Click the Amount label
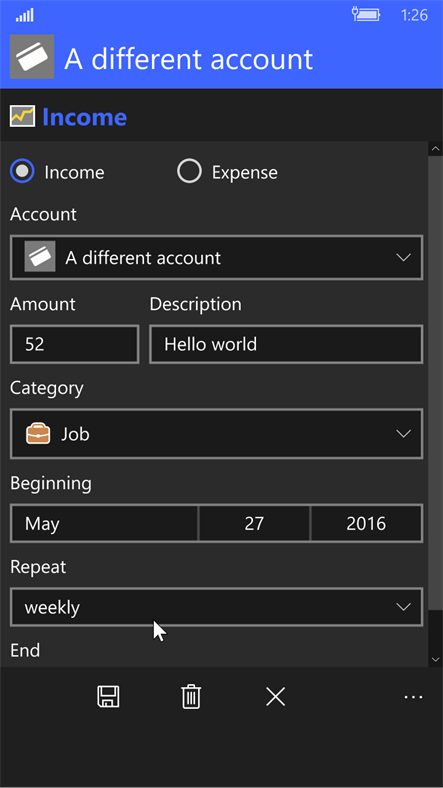Image resolution: width=443 pixels, height=788 pixels. [43, 304]
